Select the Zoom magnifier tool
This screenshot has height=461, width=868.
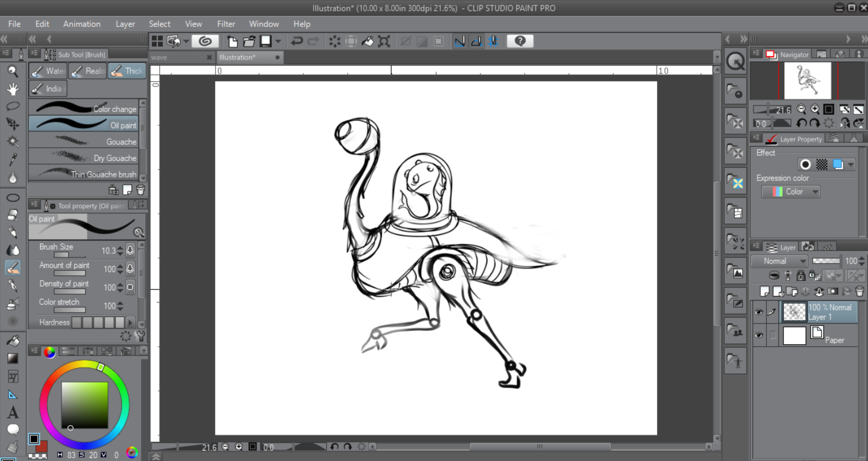pos(13,71)
